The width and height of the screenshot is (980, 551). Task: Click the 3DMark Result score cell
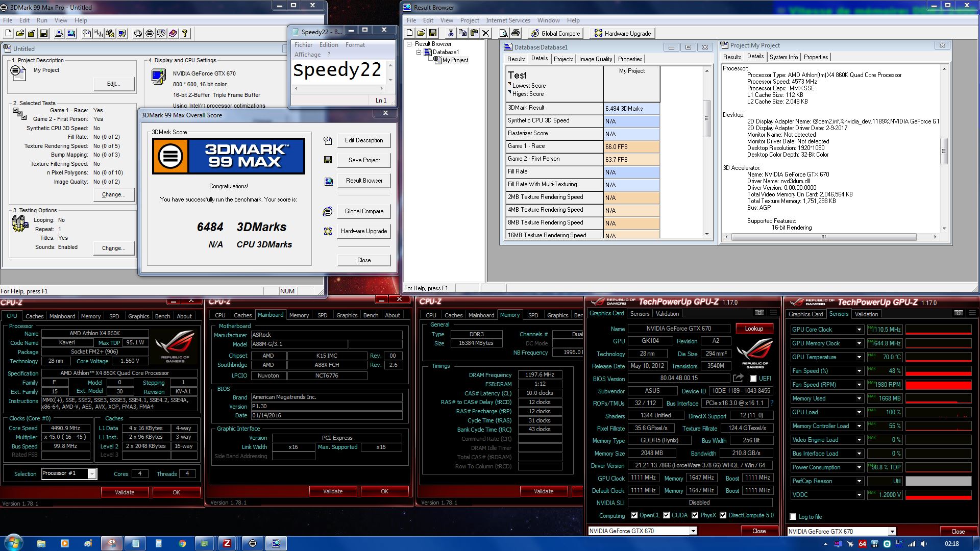(x=632, y=108)
